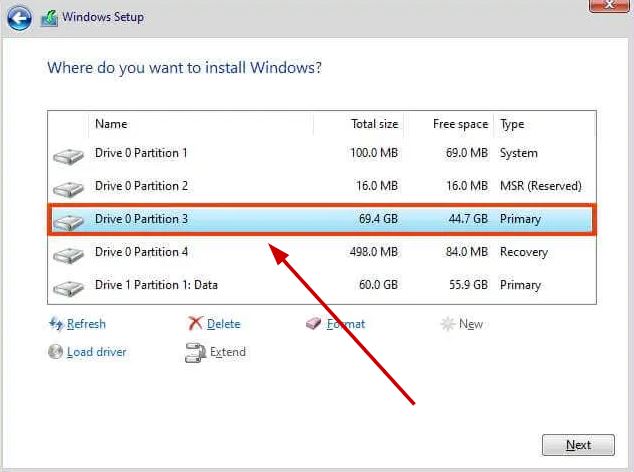The width and height of the screenshot is (634, 472).
Task: Click the Refresh icon
Action: click(x=56, y=324)
